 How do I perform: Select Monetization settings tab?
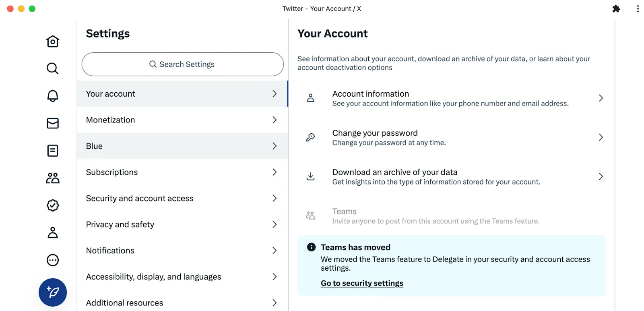(183, 120)
